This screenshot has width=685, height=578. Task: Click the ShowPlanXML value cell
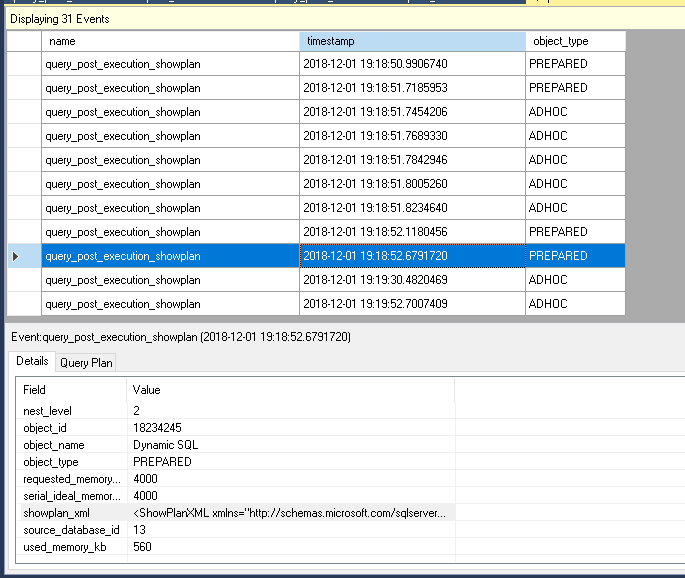coord(292,512)
